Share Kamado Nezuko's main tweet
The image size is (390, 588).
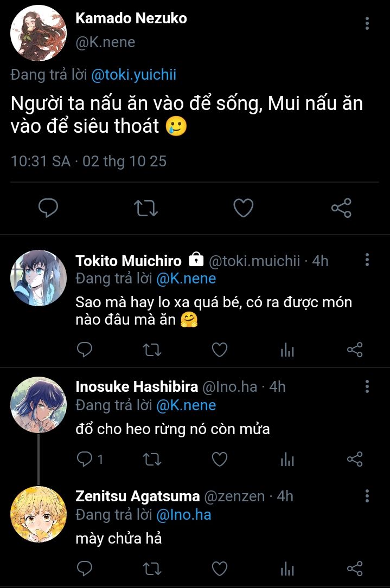coord(341,208)
